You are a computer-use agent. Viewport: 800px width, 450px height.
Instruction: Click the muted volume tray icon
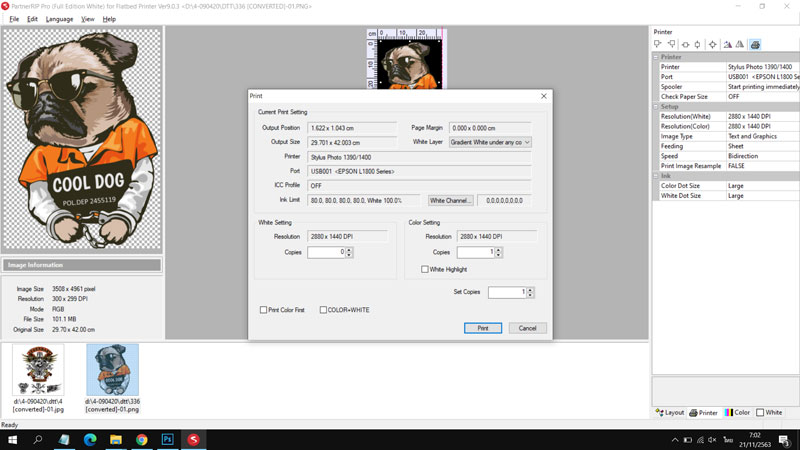click(712, 440)
